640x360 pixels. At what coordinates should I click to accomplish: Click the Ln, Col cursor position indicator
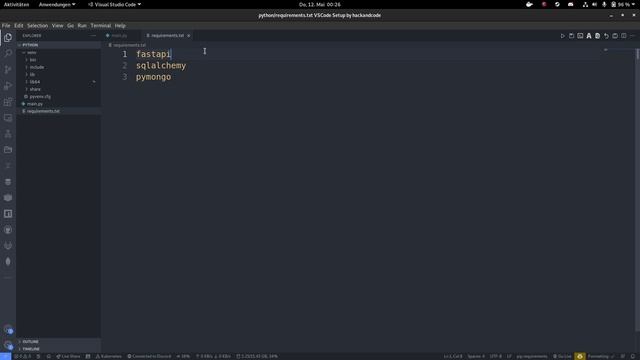[x=453, y=356]
